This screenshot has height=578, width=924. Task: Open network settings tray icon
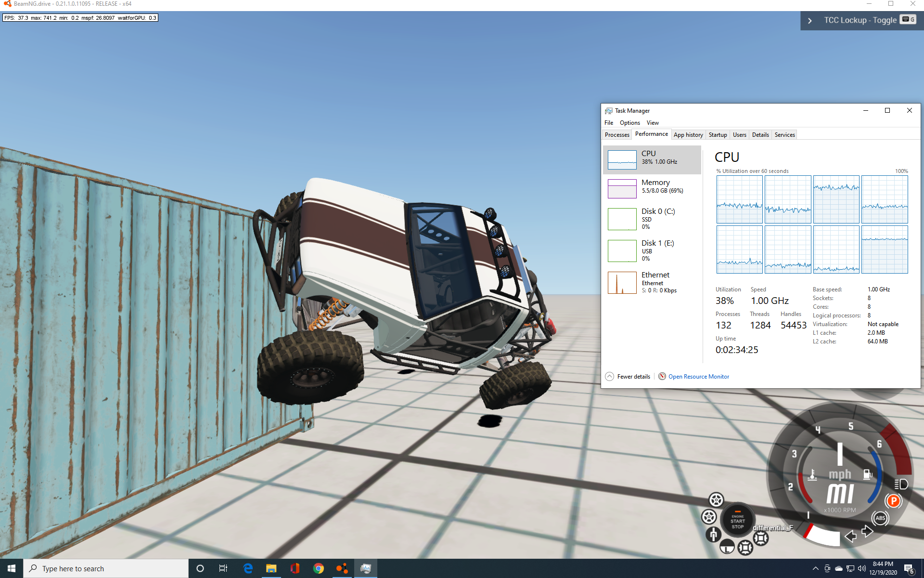(x=850, y=568)
